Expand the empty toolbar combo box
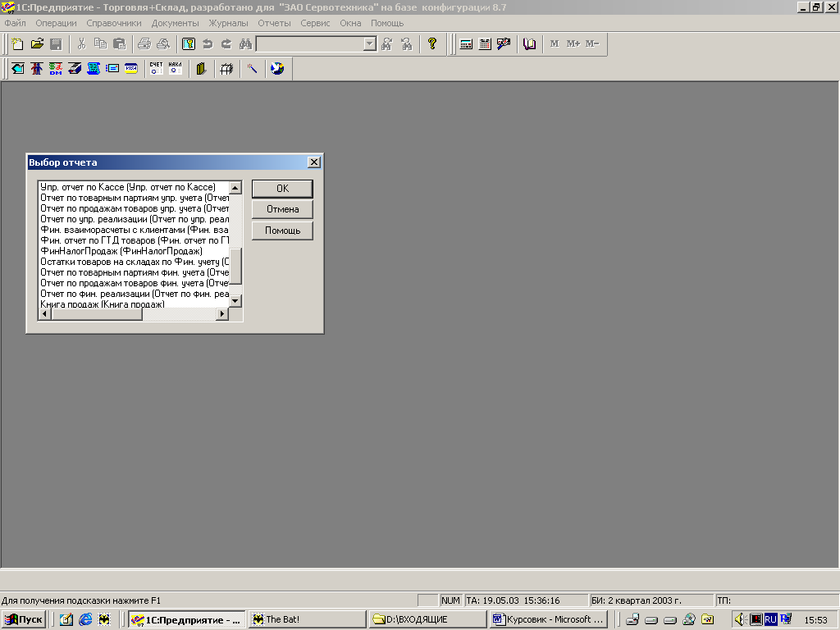Screen dimensions: 840x630 [369, 44]
